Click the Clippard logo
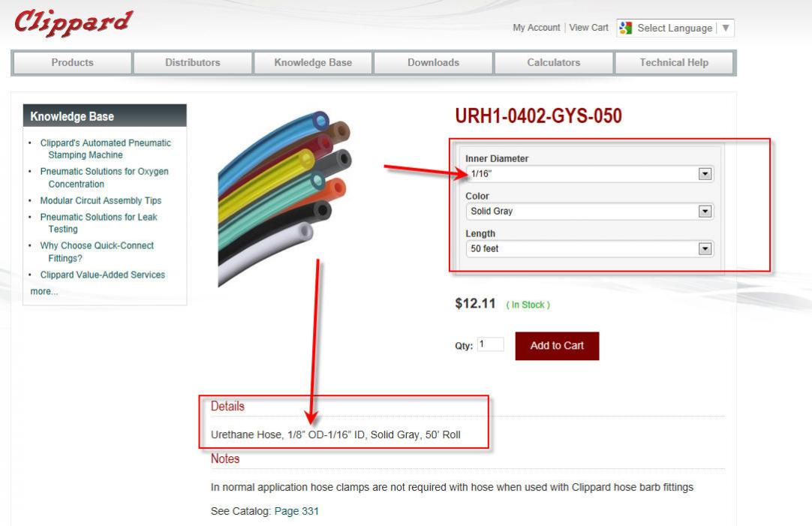Screen dimensions: 812x526 point(74,23)
